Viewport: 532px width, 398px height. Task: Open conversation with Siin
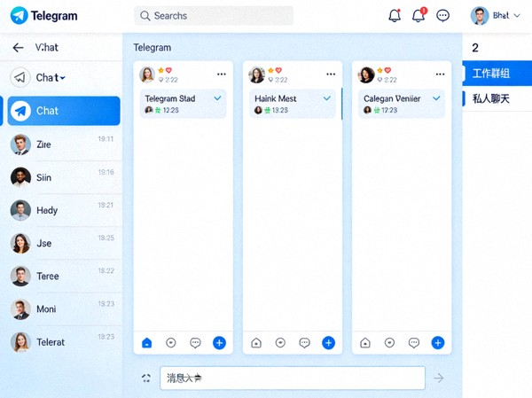(62, 177)
